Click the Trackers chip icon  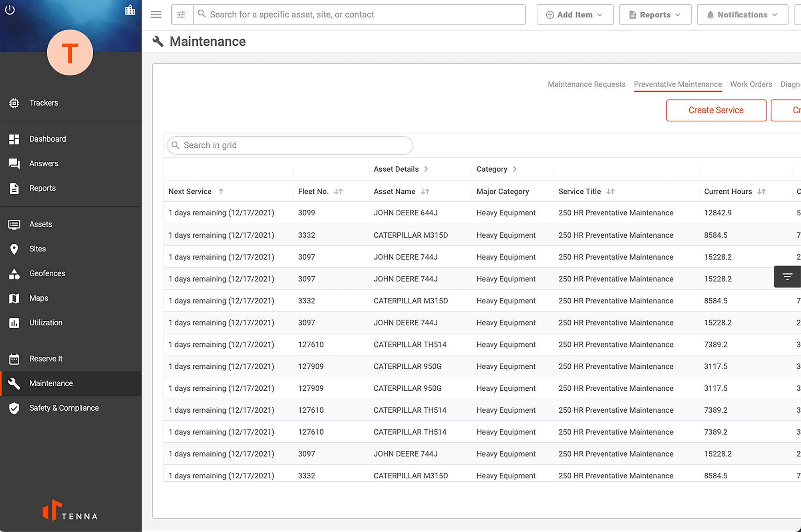14,103
